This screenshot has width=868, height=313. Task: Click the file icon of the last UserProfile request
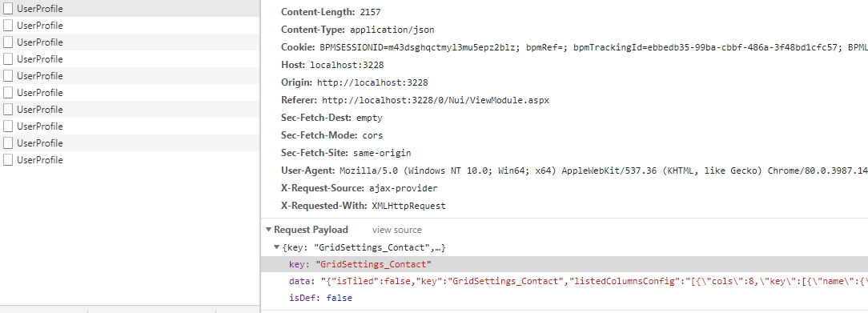click(8, 160)
